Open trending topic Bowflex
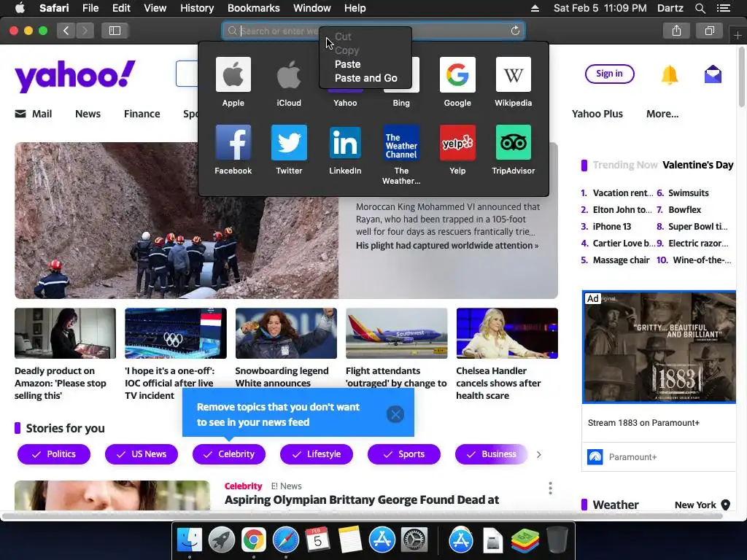Screen dimensions: 747x560 pyautogui.click(x=684, y=210)
